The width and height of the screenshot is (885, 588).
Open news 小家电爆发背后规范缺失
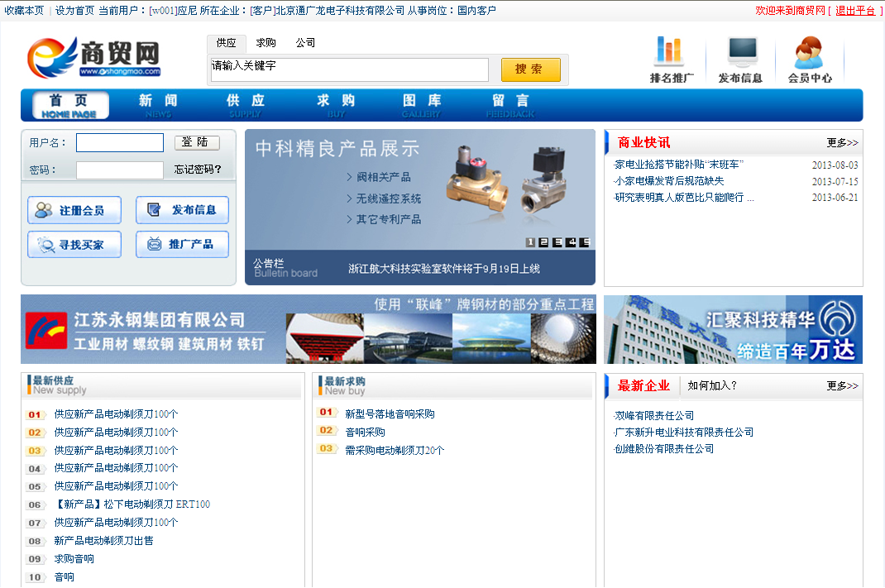[x=669, y=180]
